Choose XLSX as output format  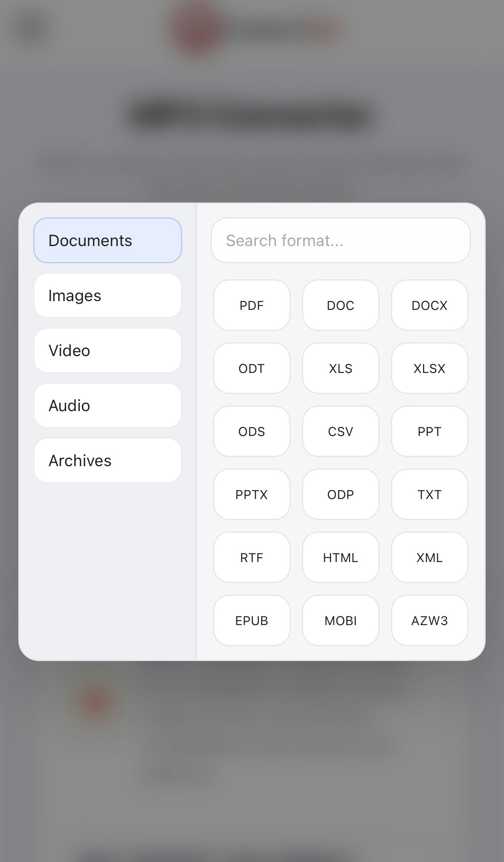(x=430, y=368)
